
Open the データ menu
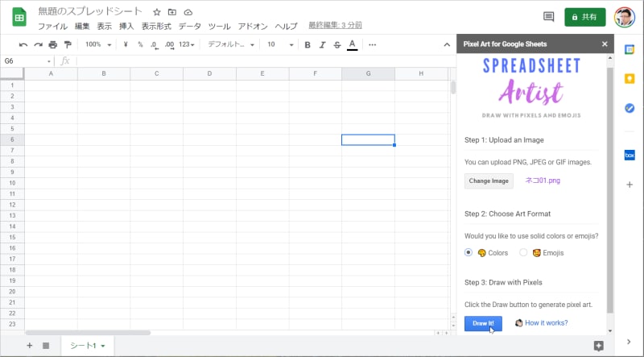click(x=189, y=27)
